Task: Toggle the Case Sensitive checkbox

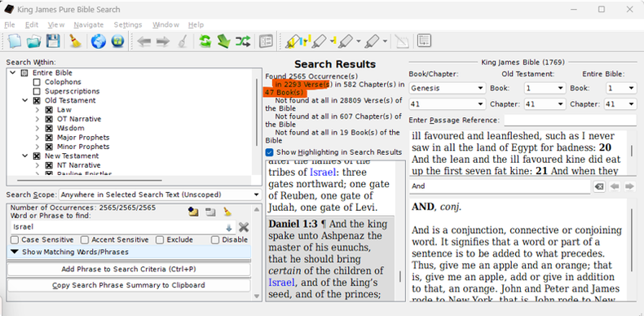Action: pos(15,240)
